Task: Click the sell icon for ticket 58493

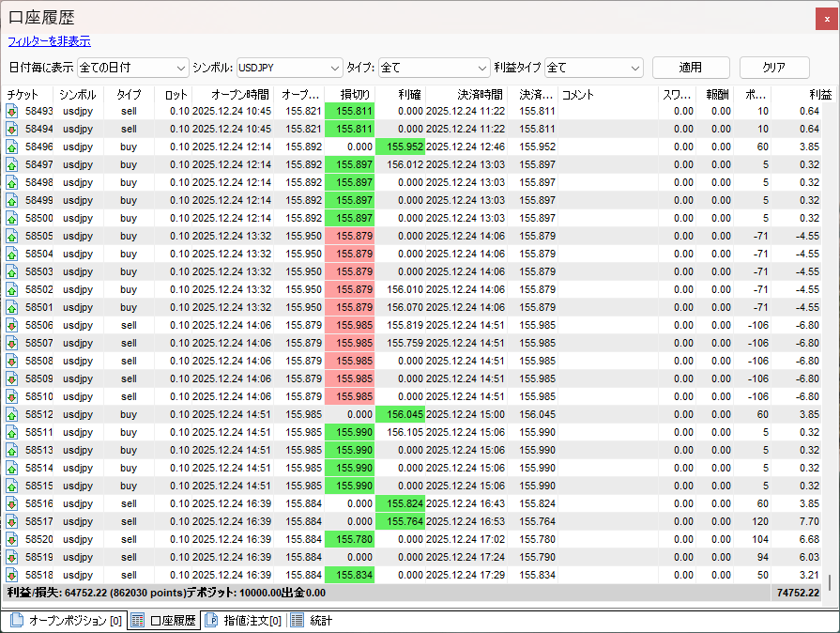Action: 12,111
